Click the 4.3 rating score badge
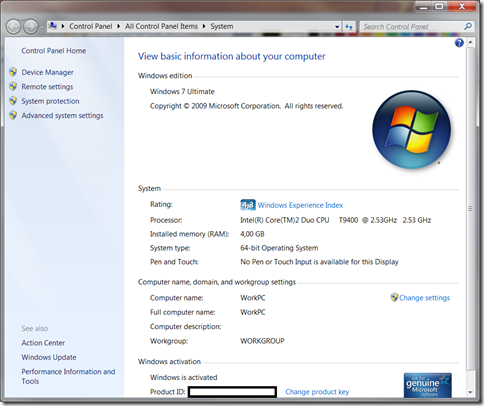This screenshot has height=406, width=484. [248, 205]
